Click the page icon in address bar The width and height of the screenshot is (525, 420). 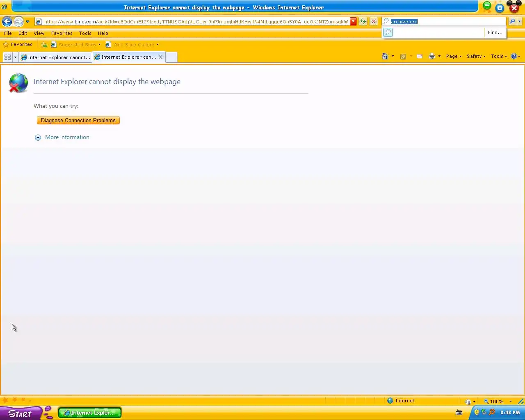coord(39,22)
